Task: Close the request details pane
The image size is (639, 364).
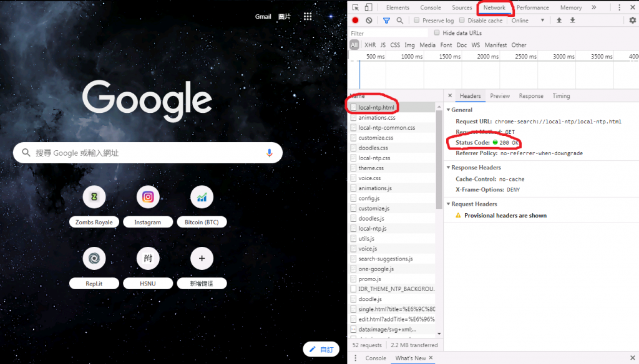Action: point(450,96)
